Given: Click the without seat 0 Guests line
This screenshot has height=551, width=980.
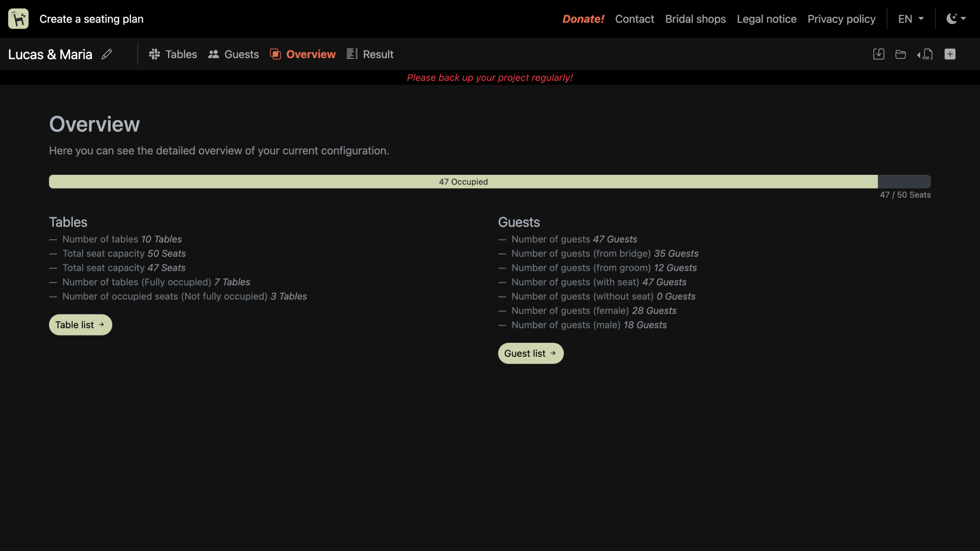Looking at the screenshot, I should coord(603,296).
